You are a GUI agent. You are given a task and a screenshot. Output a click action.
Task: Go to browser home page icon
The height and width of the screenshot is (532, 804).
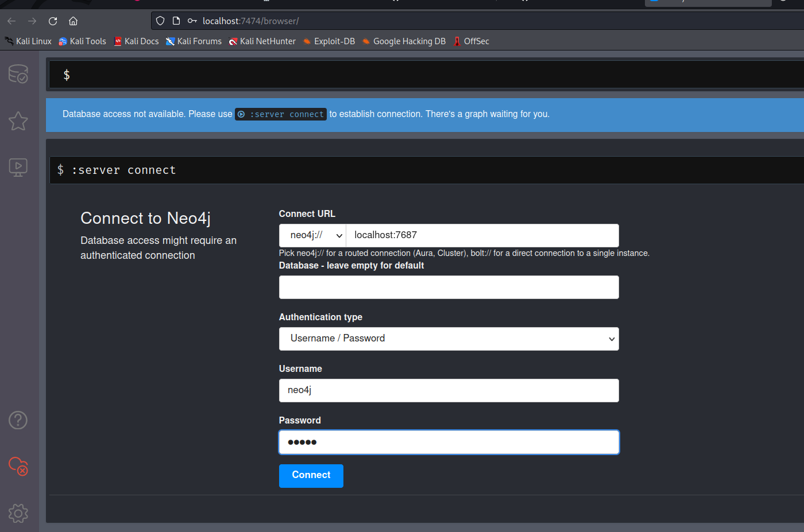click(73, 21)
